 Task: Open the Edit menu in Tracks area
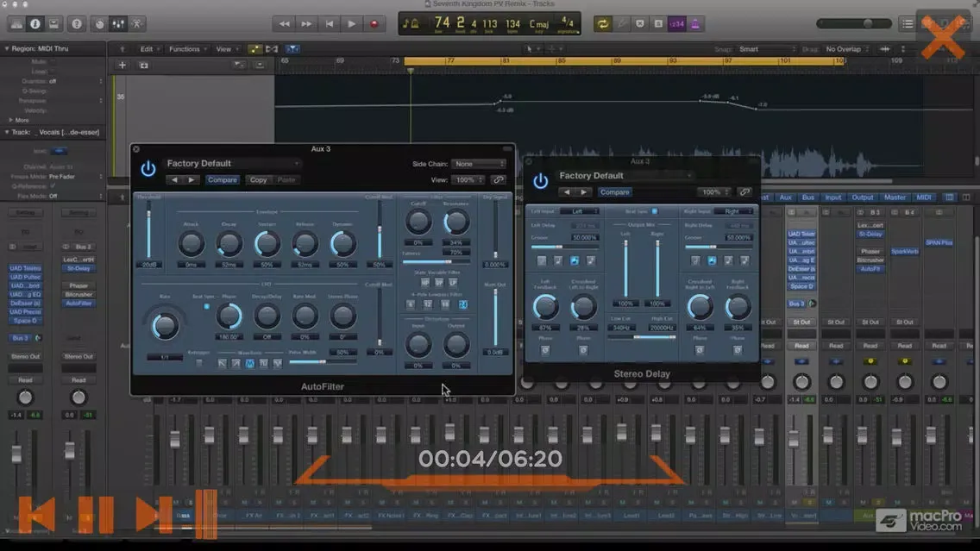point(148,49)
